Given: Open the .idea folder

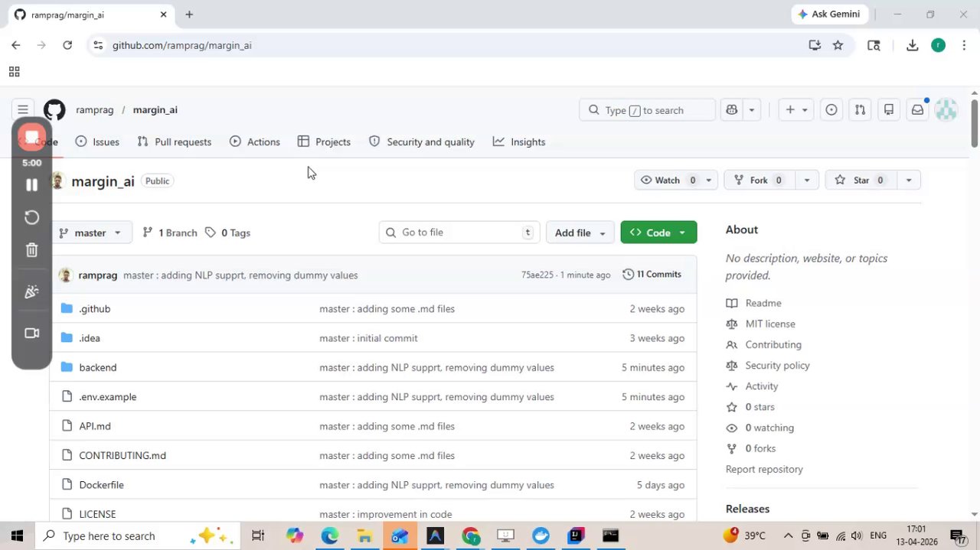Looking at the screenshot, I should click(90, 338).
